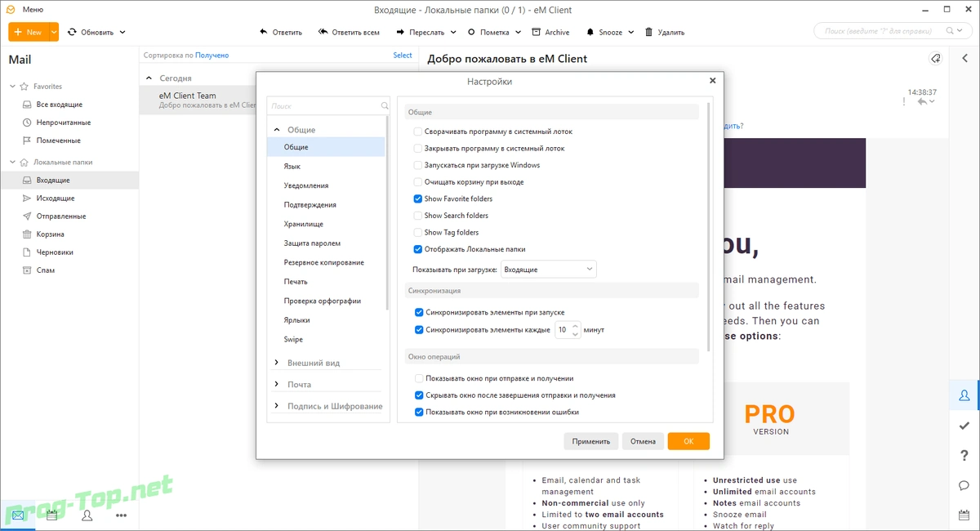
Task: Enable Закрывать программу в системный лоток
Action: click(x=418, y=148)
